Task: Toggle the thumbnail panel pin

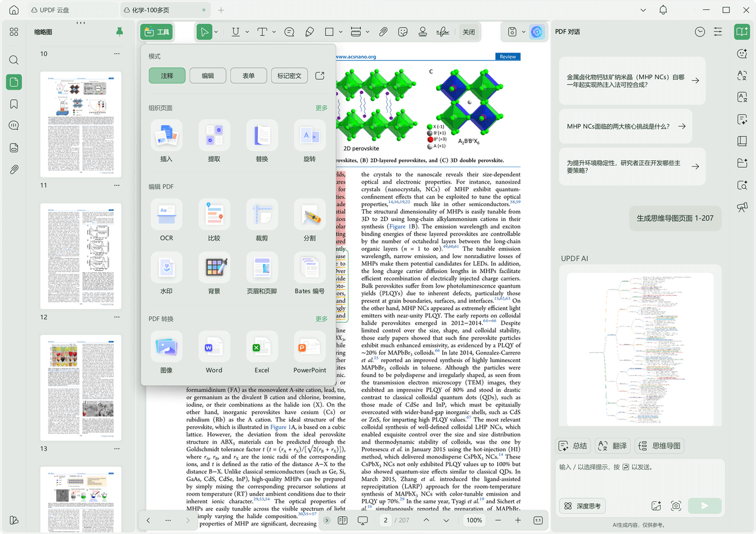Action: pyautogui.click(x=120, y=32)
